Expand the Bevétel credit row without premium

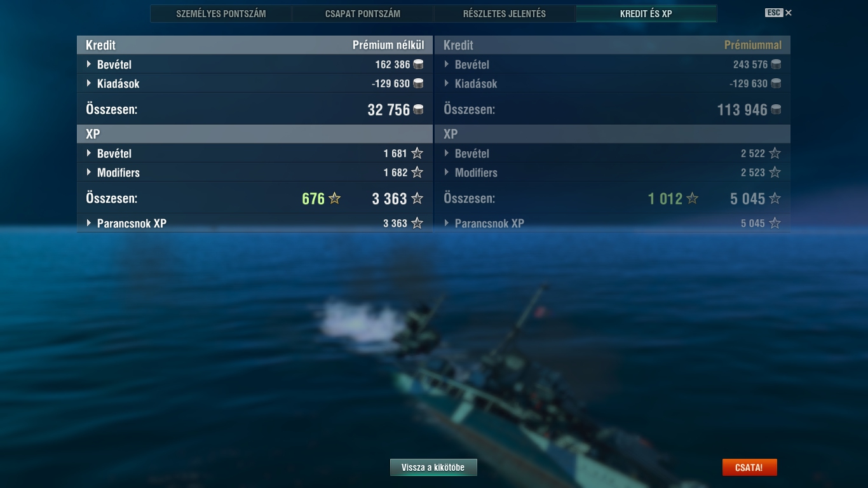pyautogui.click(x=255, y=64)
